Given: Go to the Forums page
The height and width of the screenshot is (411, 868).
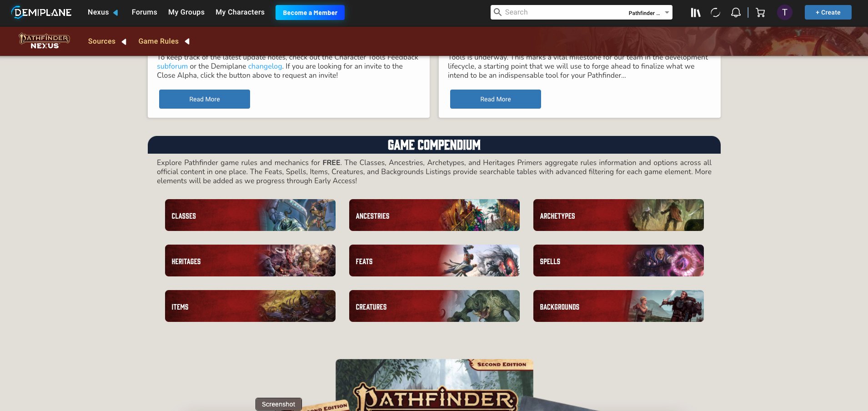Looking at the screenshot, I should (144, 12).
